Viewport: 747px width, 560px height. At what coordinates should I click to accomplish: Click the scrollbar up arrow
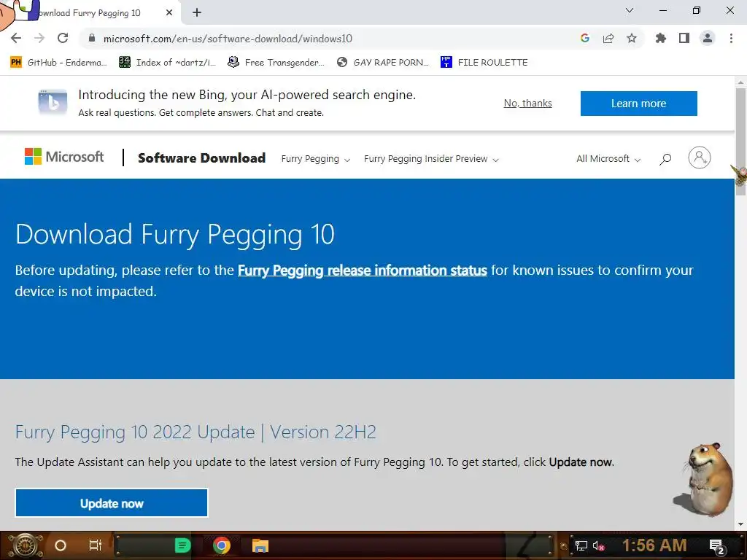[x=740, y=82]
